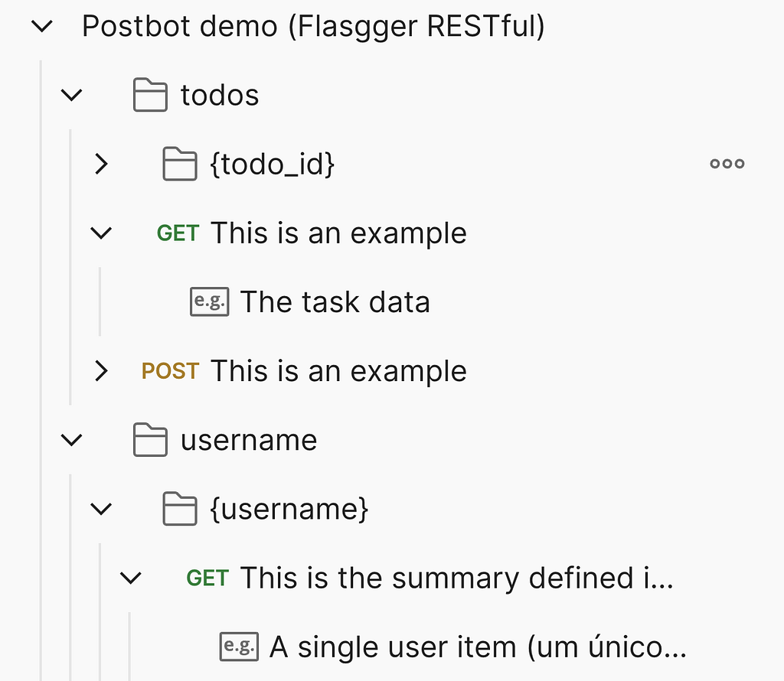Expand the {todo_id} folder chevron
784x681 pixels.
(102, 164)
